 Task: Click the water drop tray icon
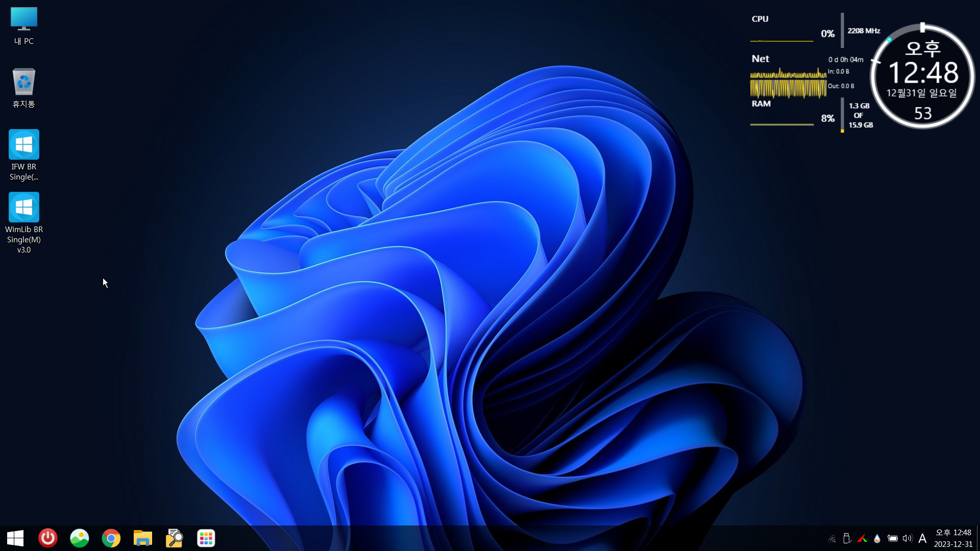[x=877, y=538]
